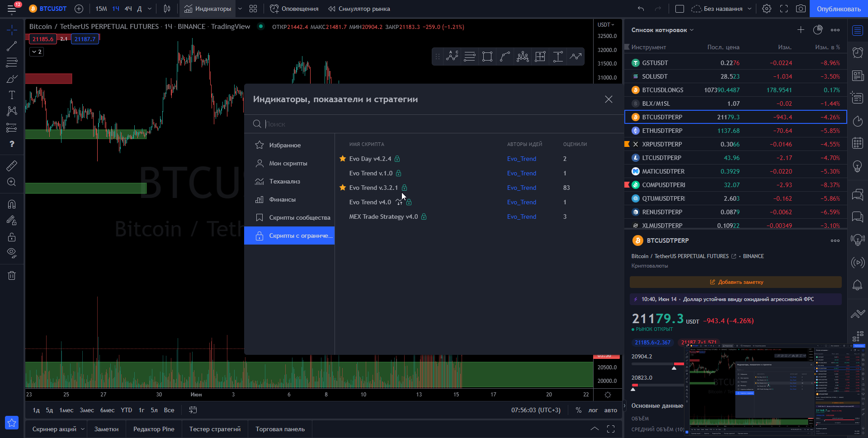The height and width of the screenshot is (438, 868).
Task: Open the alerts clock panel icon
Action: (858, 52)
